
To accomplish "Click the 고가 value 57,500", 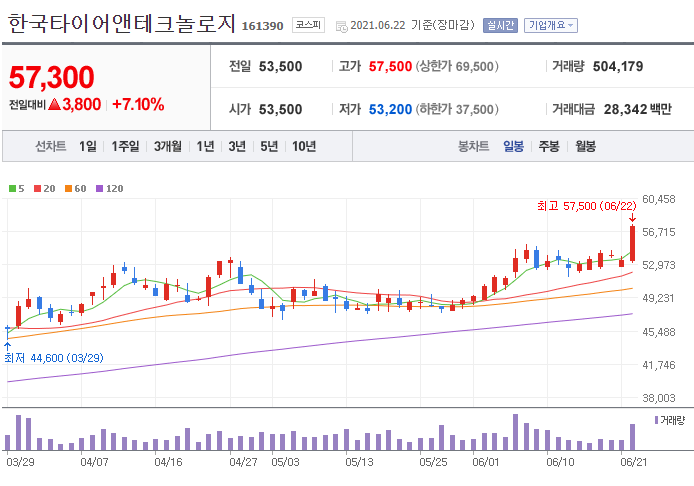I will point(390,66).
